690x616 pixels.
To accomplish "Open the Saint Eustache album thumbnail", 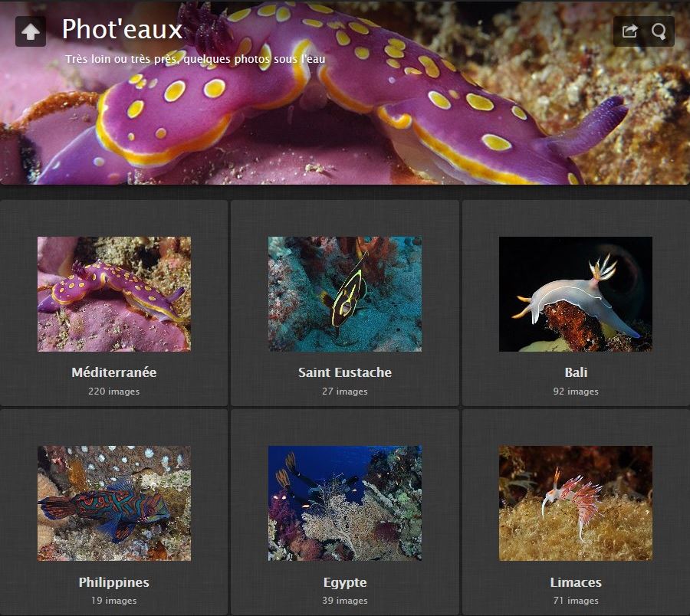I will pos(345,294).
